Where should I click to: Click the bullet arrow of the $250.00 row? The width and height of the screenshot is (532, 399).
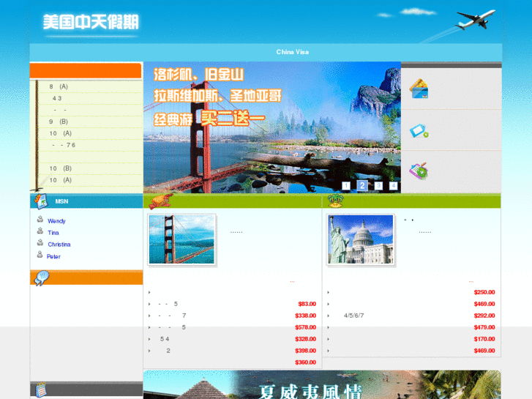click(329, 292)
